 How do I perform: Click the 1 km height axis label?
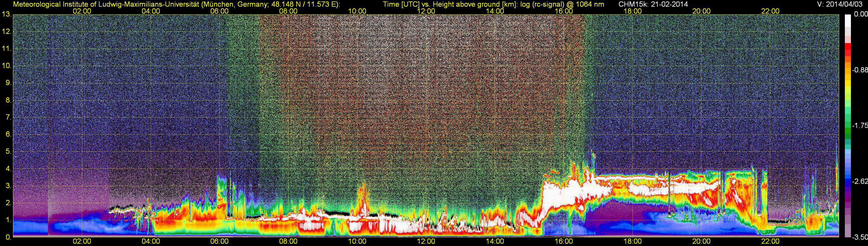pos(8,221)
